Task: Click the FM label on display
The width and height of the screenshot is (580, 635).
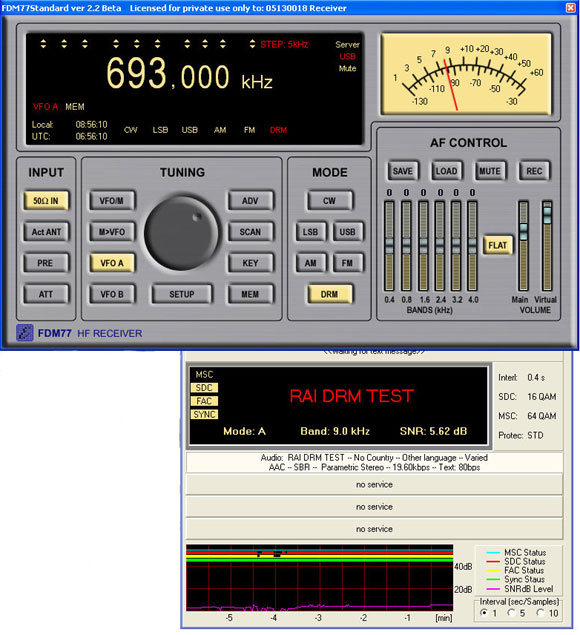Action: tap(249, 130)
